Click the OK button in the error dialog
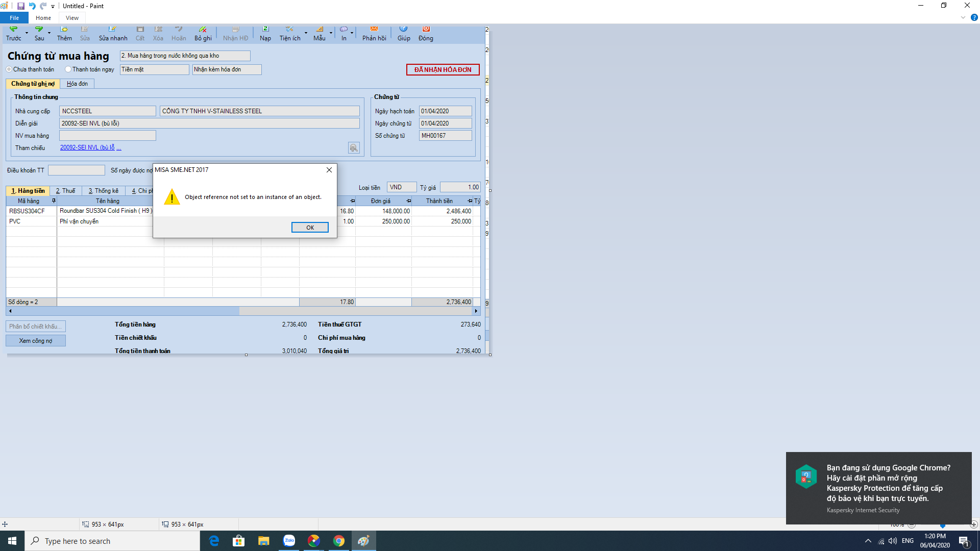Viewport: 980px width, 551px height. [310, 228]
